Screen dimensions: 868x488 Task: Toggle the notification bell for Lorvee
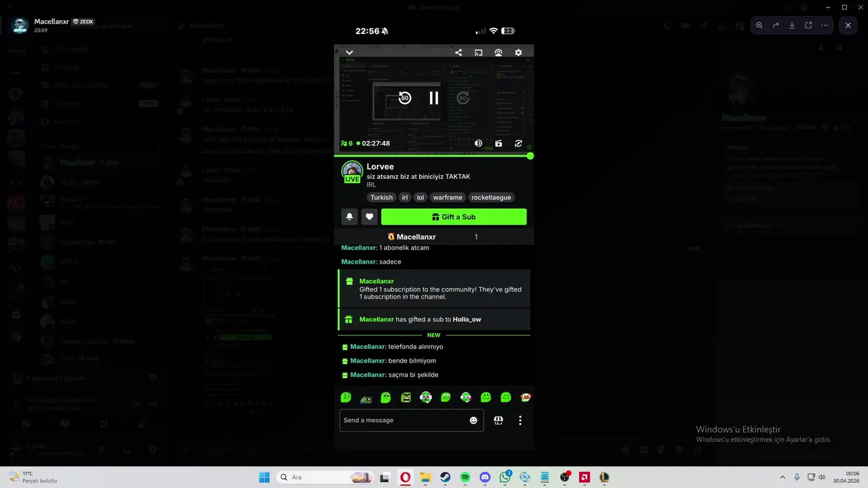point(349,217)
